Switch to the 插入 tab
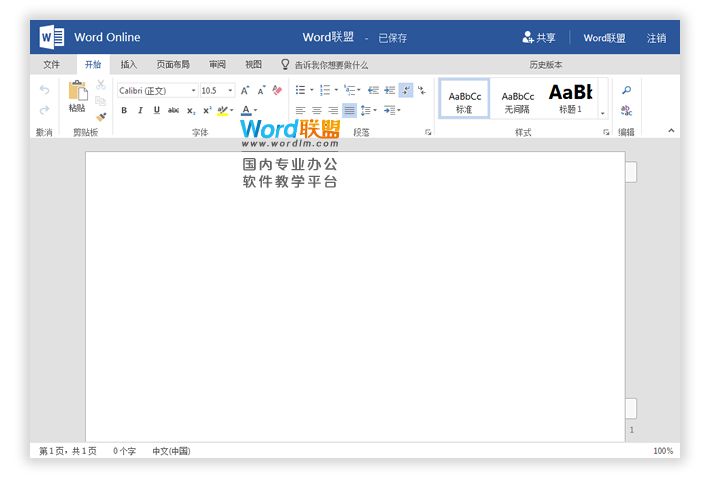Image resolution: width=710 pixels, height=485 pixels. pyautogui.click(x=129, y=64)
